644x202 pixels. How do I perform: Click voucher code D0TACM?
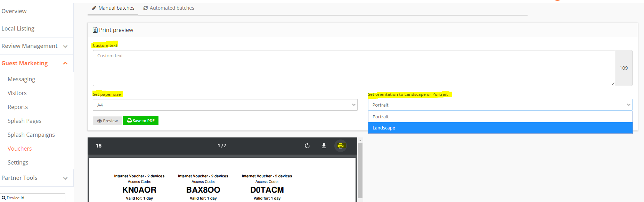(x=267, y=190)
